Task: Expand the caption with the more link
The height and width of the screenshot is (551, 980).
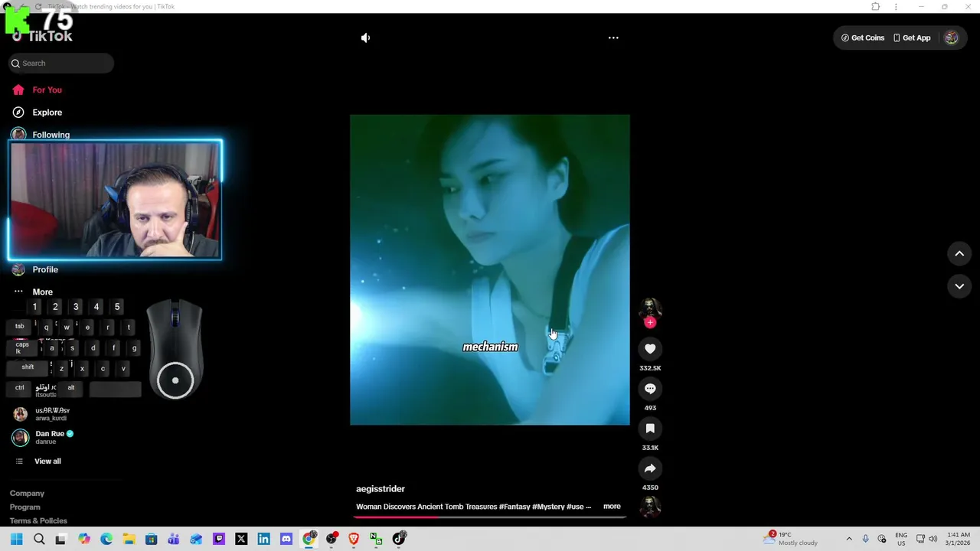Action: (x=612, y=507)
